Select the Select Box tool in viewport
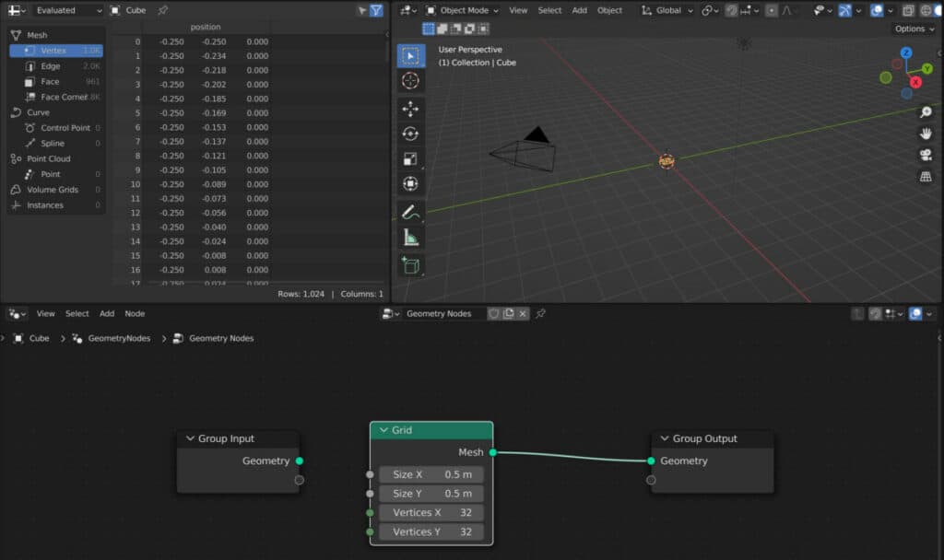944x560 pixels. pos(410,56)
